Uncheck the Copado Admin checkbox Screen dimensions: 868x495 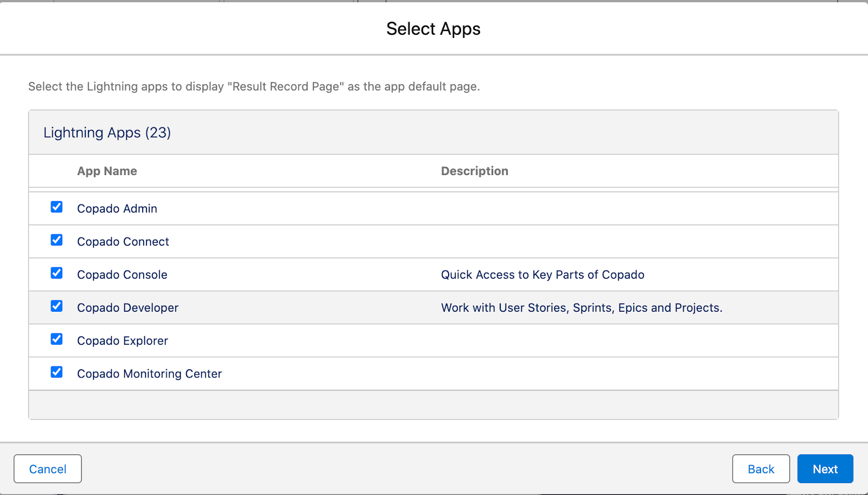(x=56, y=207)
